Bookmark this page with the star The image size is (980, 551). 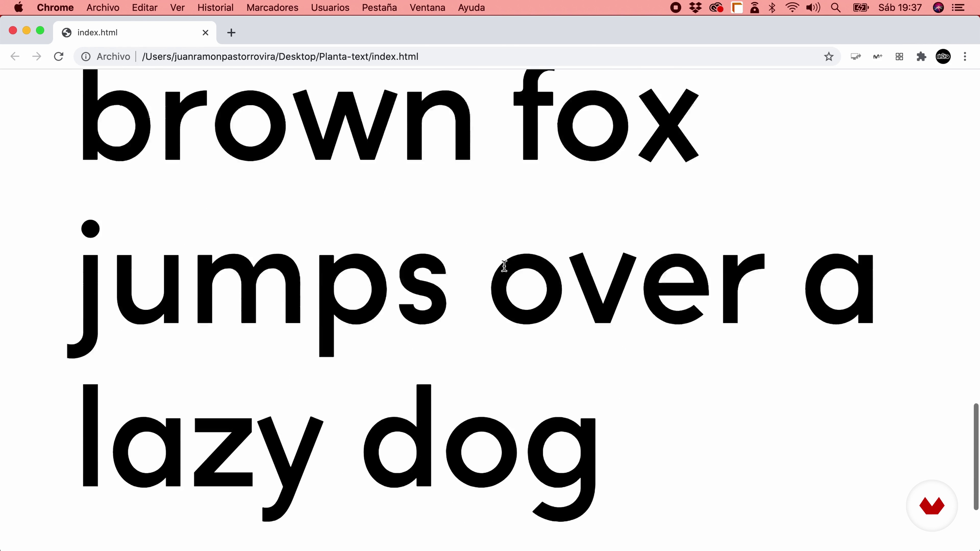pyautogui.click(x=829, y=57)
